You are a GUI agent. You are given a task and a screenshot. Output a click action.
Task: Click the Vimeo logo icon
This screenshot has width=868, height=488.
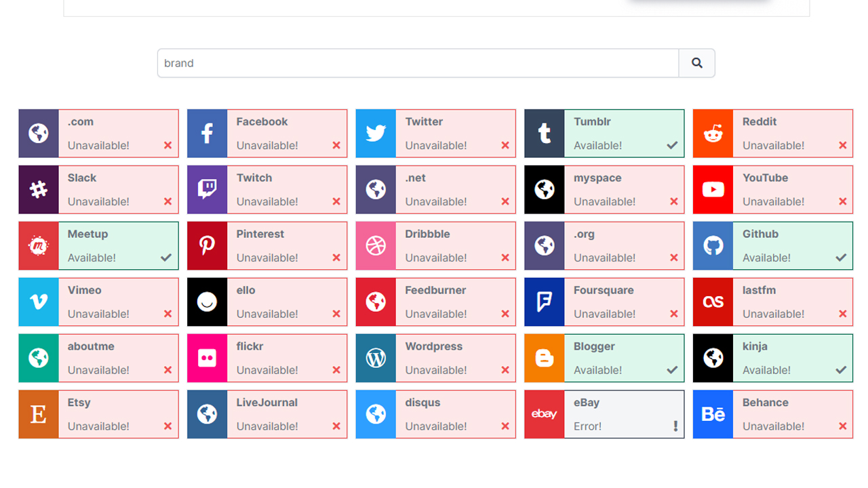[39, 302]
